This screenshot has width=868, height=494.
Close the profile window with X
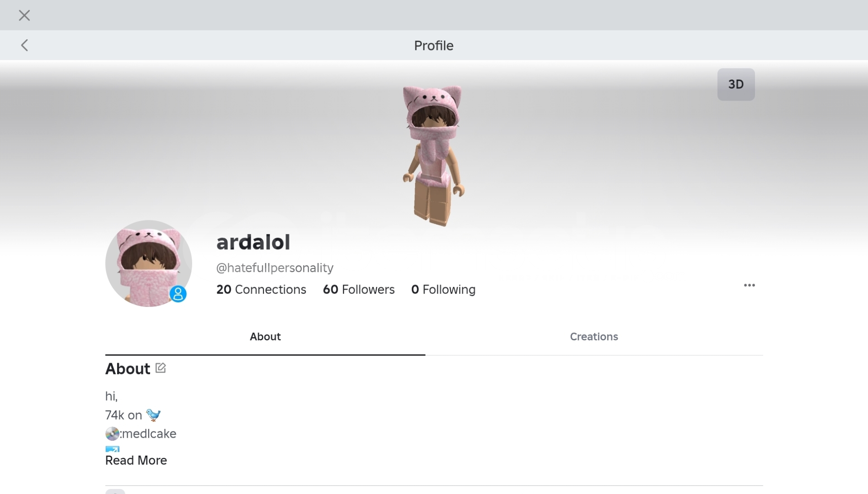(x=24, y=16)
